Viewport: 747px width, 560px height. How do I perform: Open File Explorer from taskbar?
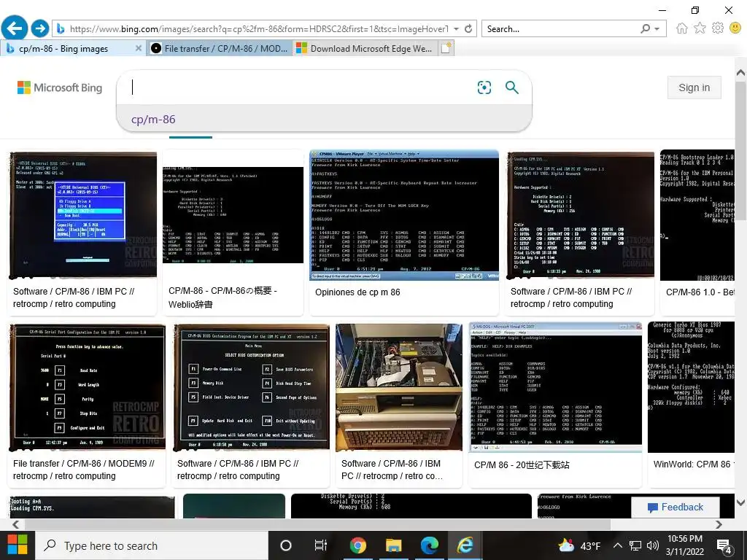(x=393, y=545)
